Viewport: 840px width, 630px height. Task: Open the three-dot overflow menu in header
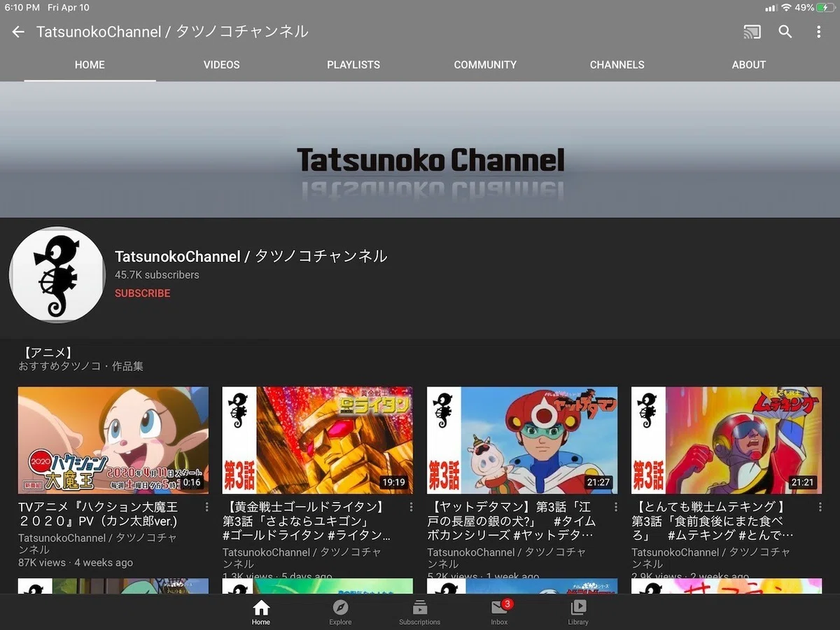click(x=818, y=31)
